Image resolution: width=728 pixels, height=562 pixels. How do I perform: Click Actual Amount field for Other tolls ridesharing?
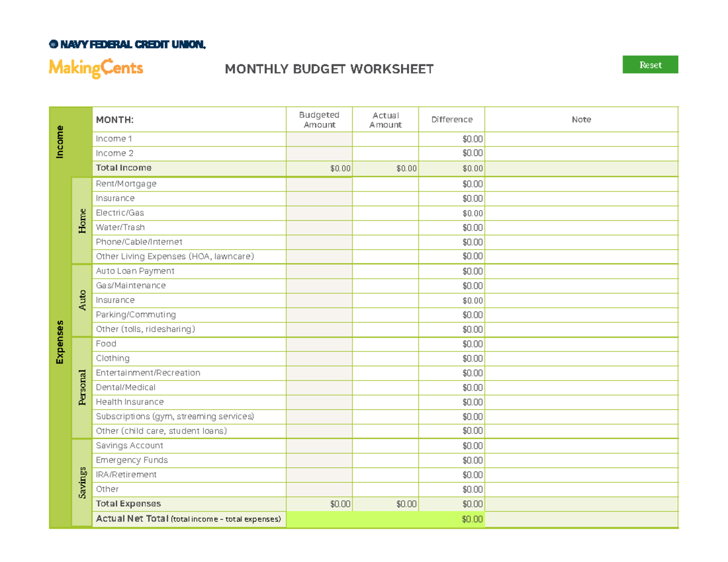pyautogui.click(x=385, y=329)
